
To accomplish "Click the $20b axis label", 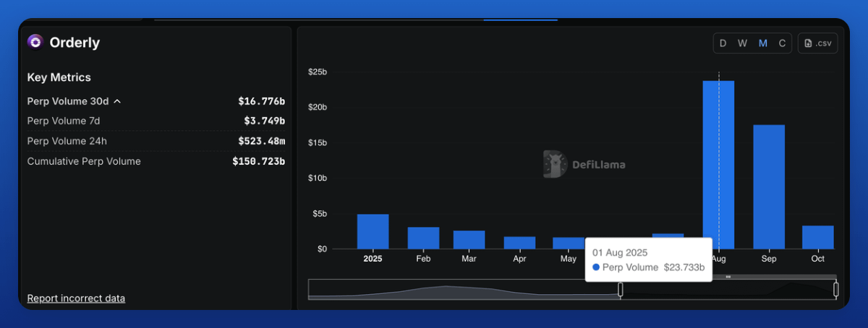I will point(318,107).
